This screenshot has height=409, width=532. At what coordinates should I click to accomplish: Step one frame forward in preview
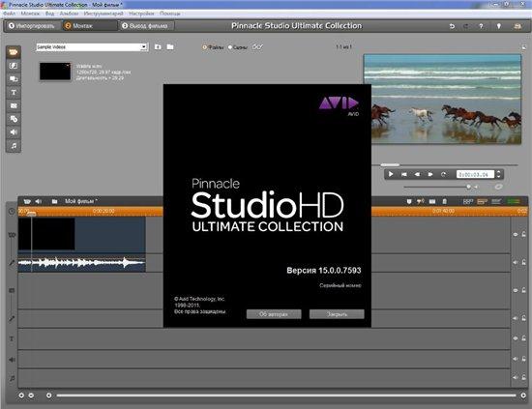(430, 174)
